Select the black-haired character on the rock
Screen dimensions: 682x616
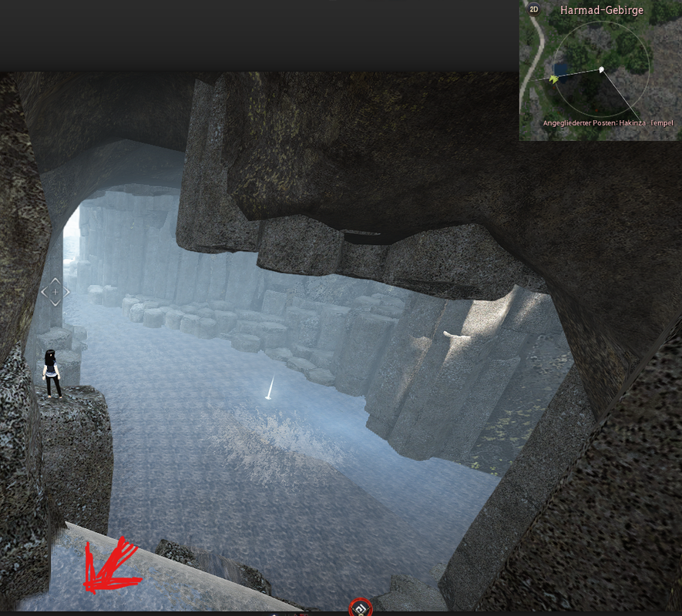coord(52,374)
